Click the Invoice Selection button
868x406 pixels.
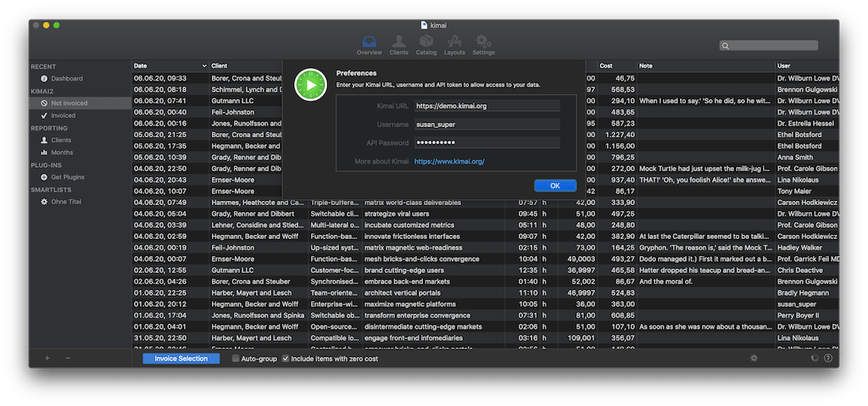click(181, 359)
